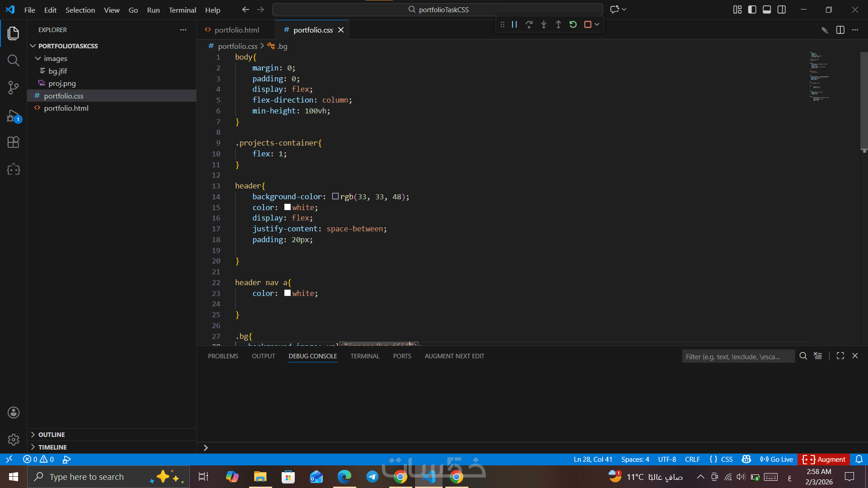Click the debug Restart icon
The width and height of the screenshot is (868, 488).
coord(573,24)
